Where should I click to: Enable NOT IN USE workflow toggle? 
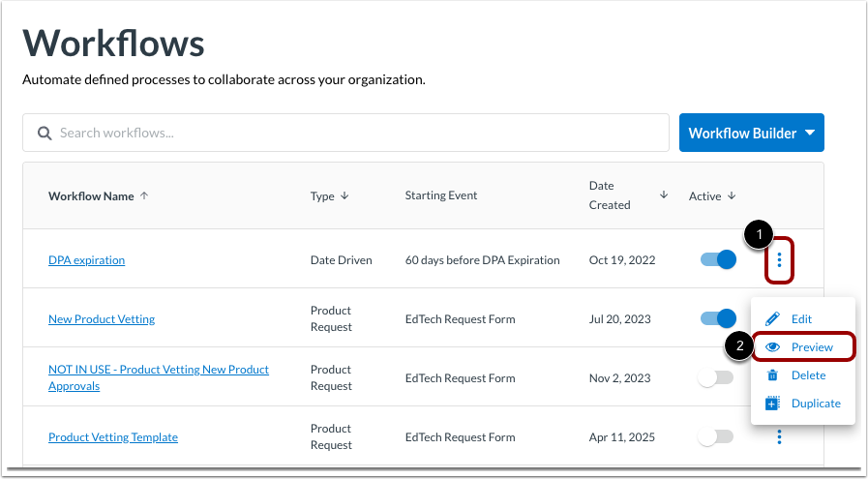[x=715, y=378]
